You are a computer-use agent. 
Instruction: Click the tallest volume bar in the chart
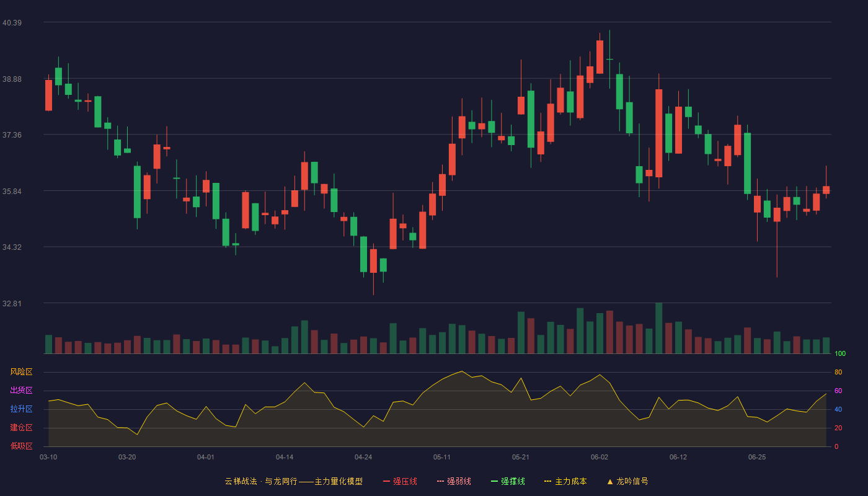coord(659,328)
